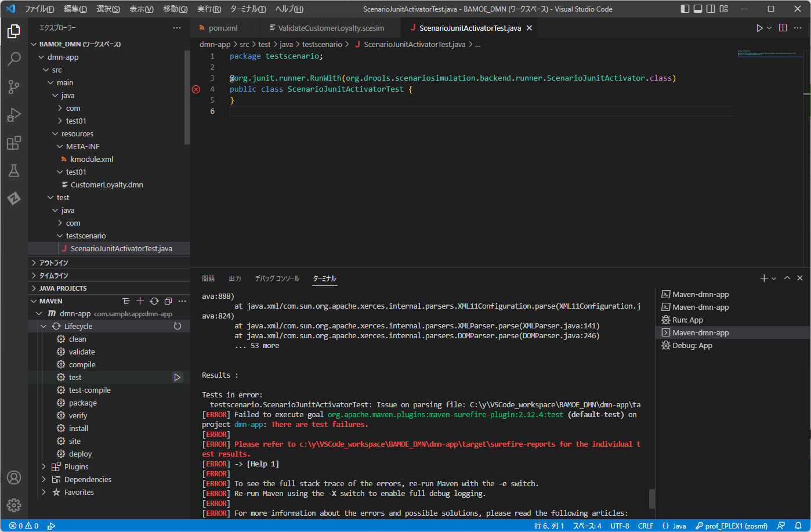Toggle the primary sidebar layout button
Image resolution: width=811 pixels, height=532 pixels.
click(x=685, y=9)
